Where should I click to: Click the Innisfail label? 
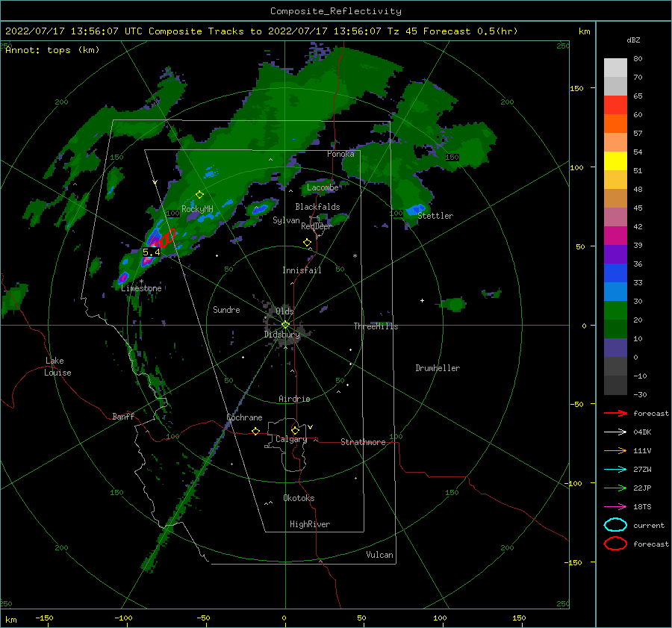click(x=302, y=270)
